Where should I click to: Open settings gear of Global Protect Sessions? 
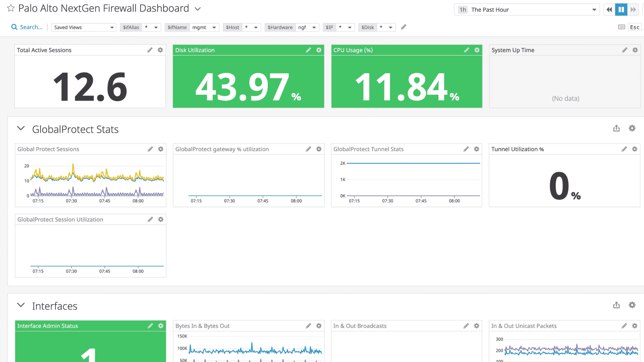(161, 149)
